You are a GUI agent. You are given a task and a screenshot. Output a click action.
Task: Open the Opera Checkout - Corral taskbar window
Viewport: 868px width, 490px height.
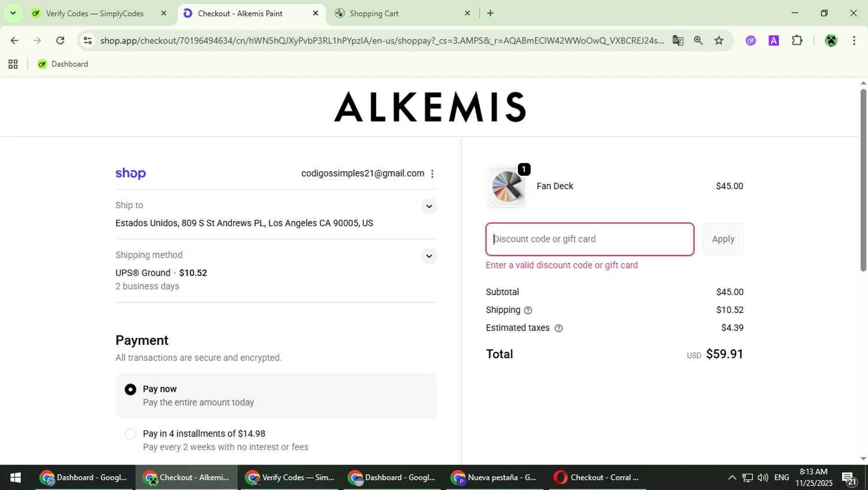click(x=597, y=477)
